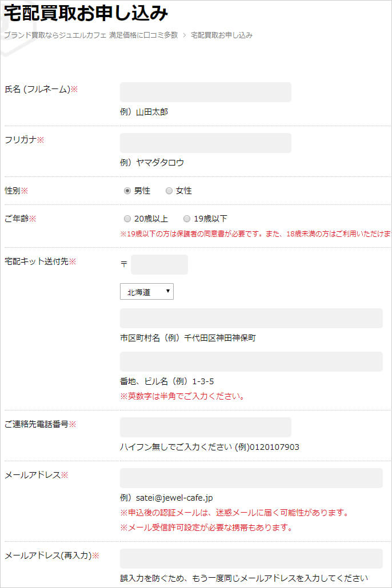392x588 pixels.
Task: Click the postal code field after 〒
Action: 159,265
